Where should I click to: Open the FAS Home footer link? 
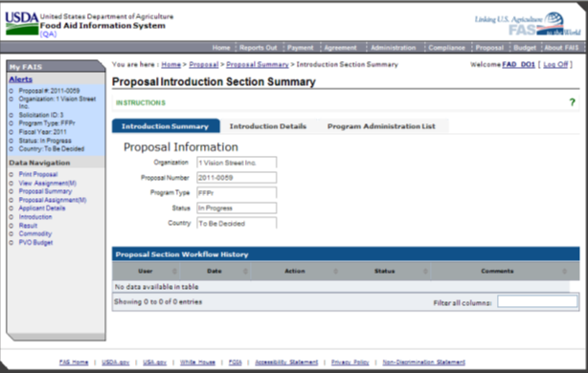click(x=74, y=362)
